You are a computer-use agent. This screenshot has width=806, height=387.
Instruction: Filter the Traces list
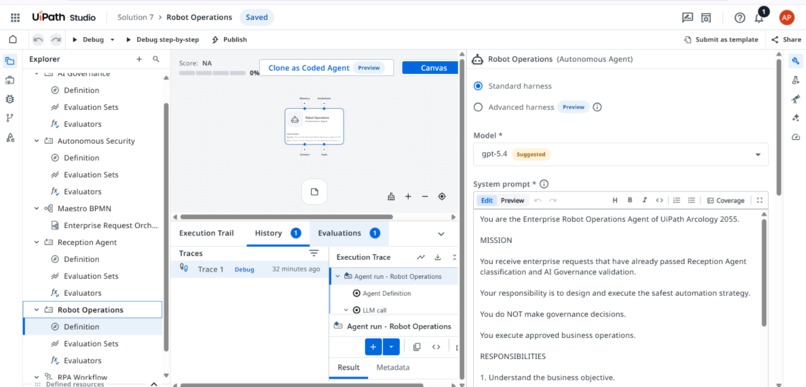pyautogui.click(x=314, y=253)
